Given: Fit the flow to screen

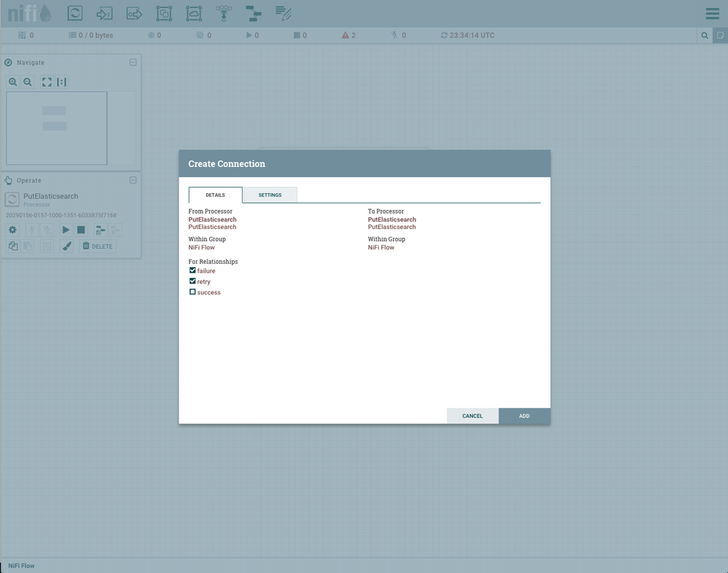Looking at the screenshot, I should tap(47, 82).
